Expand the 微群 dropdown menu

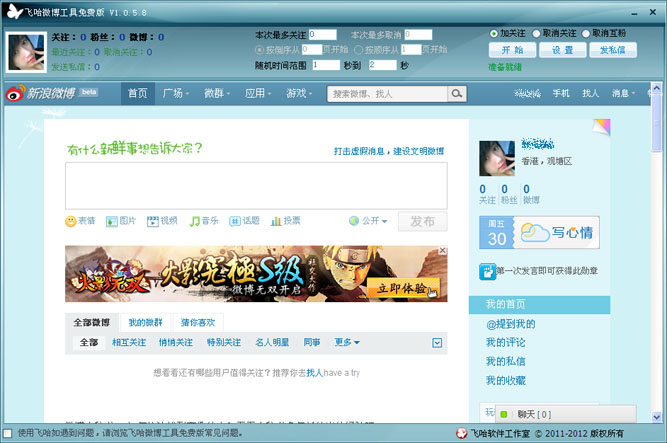pos(217,93)
